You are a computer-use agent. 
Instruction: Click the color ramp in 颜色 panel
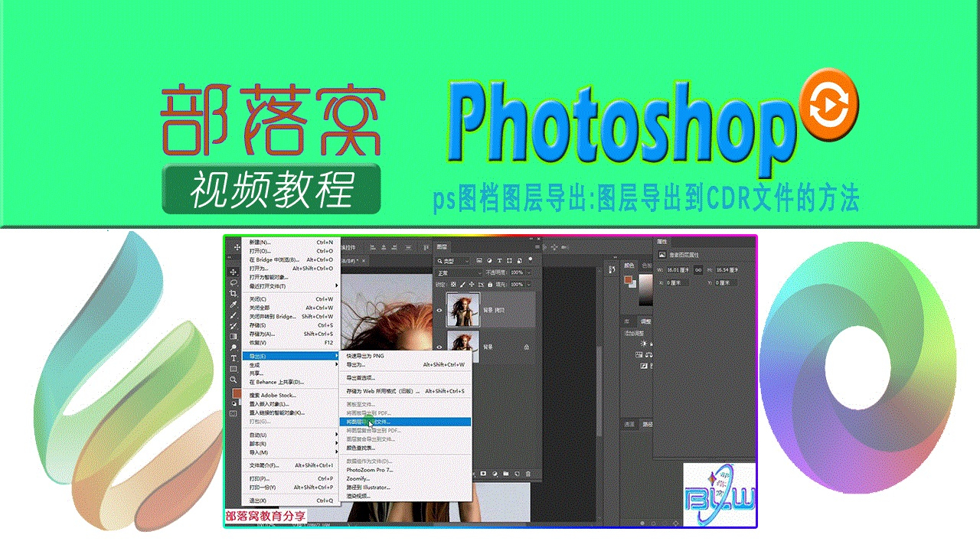646,290
